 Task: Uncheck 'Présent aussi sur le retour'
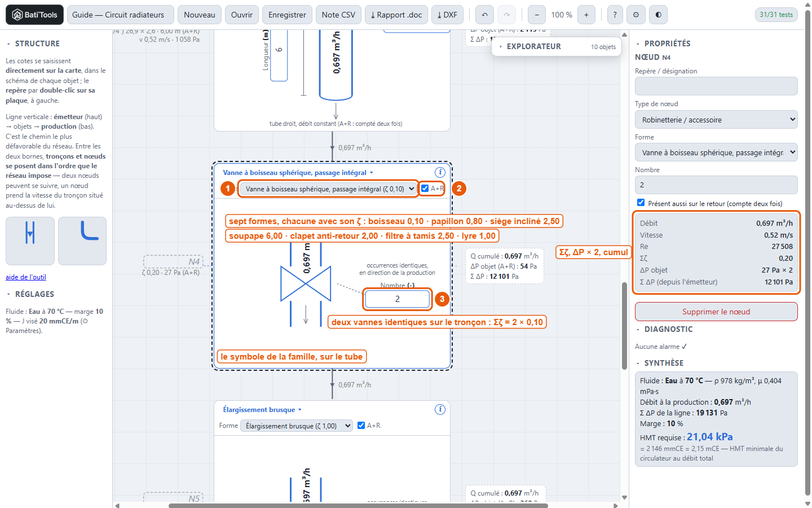(641, 203)
